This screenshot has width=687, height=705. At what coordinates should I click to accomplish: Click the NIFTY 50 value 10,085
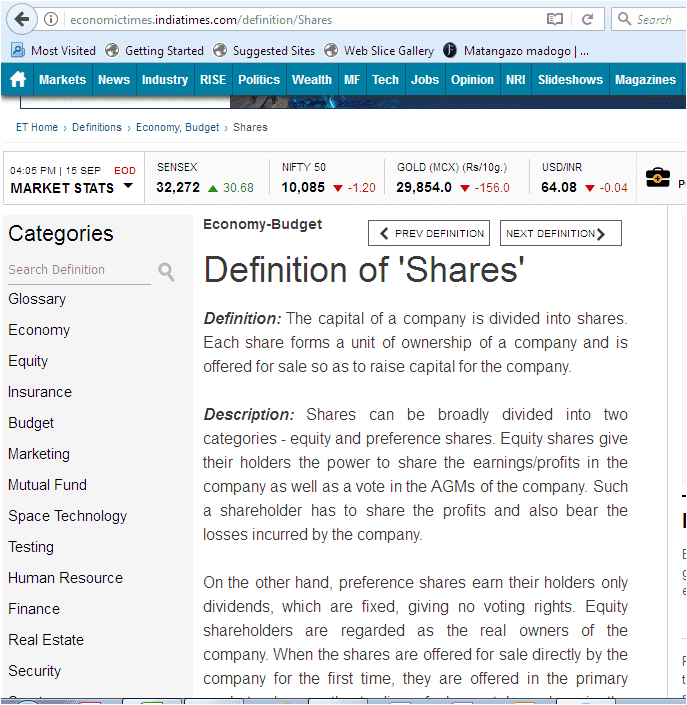point(303,187)
